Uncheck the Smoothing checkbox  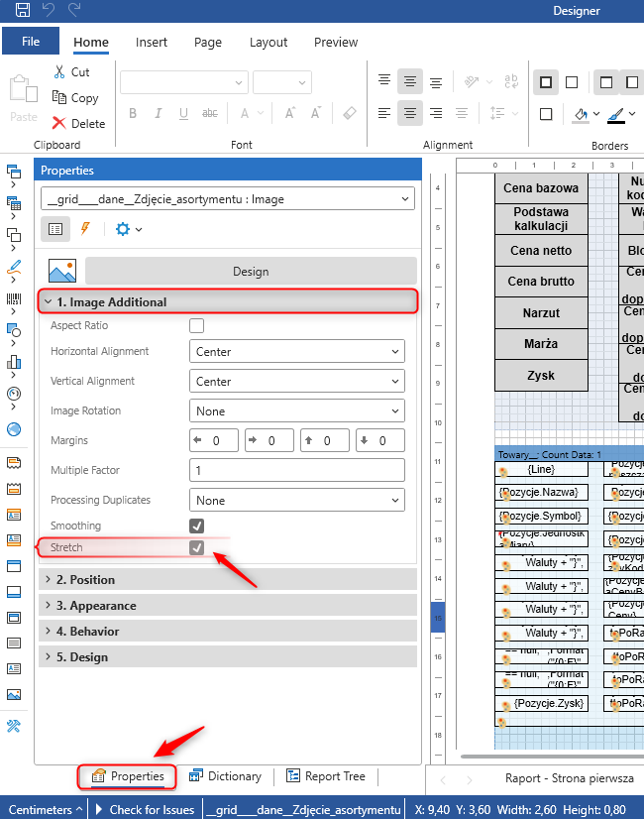pos(197,526)
